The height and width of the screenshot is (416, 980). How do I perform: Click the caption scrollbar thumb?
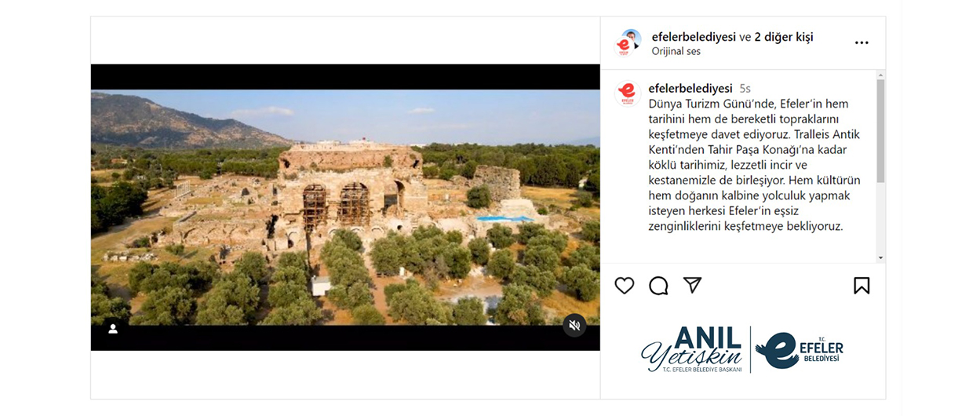[880, 131]
